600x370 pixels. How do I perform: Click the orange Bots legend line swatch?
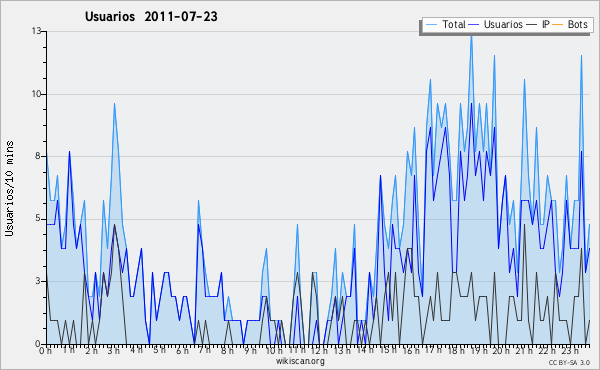(x=558, y=25)
